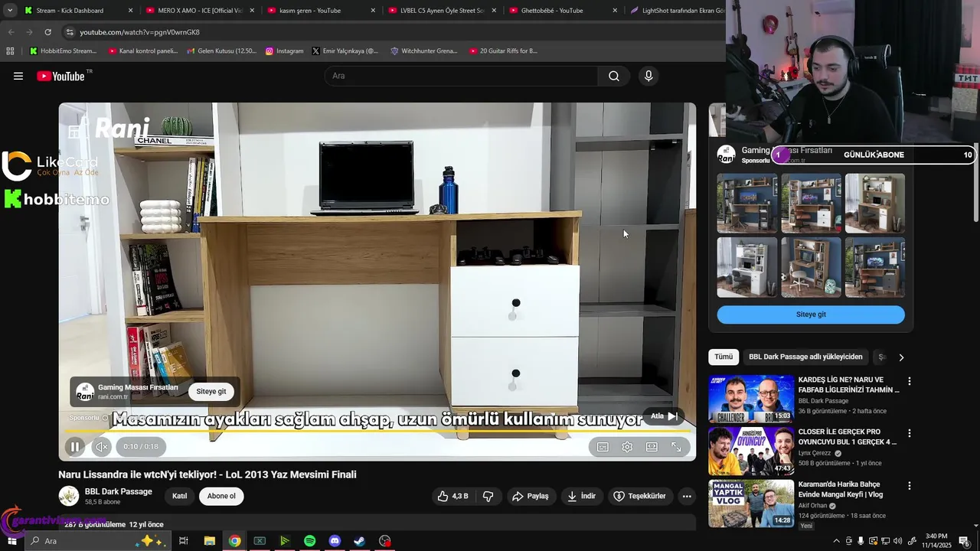
Task: Open Discord from the taskbar
Action: (335, 541)
